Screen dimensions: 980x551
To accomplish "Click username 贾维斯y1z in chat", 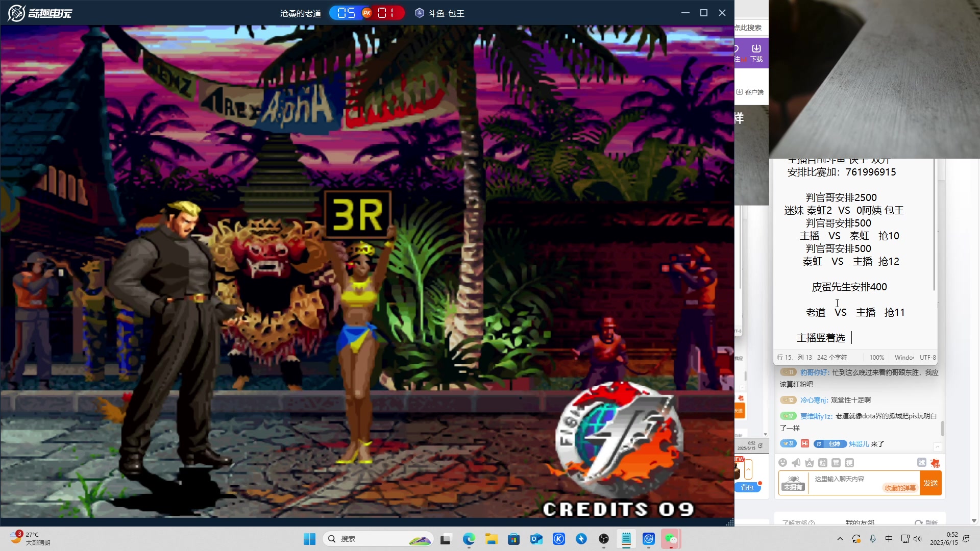I will click(817, 416).
